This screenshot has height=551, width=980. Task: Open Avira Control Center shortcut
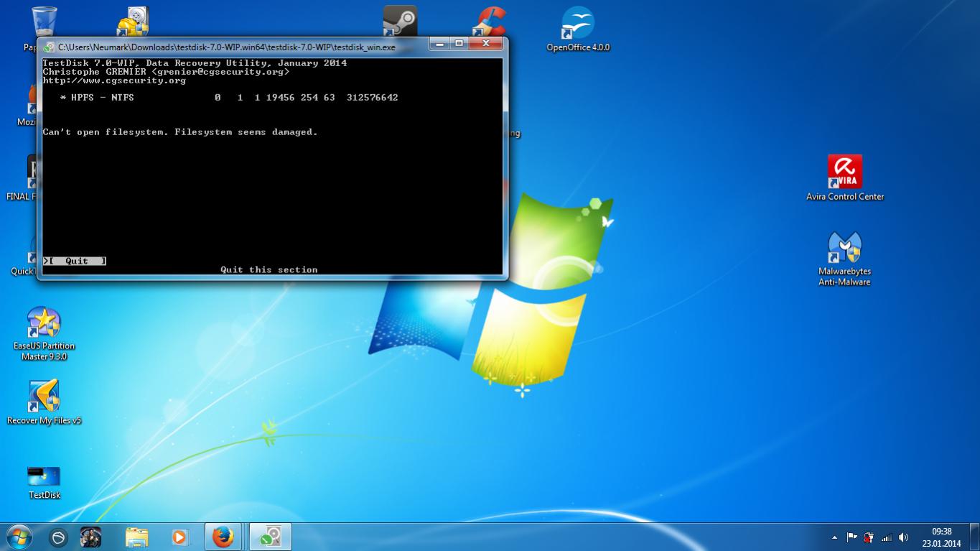click(x=844, y=177)
